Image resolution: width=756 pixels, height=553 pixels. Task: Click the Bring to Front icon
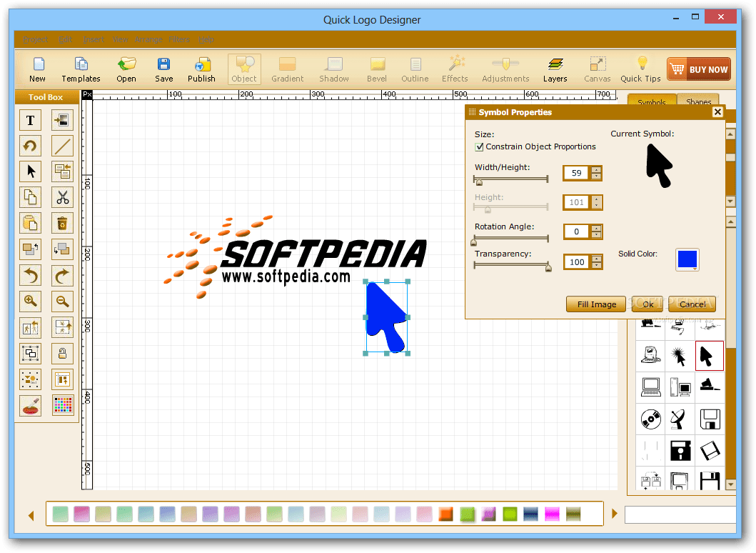tap(31, 249)
